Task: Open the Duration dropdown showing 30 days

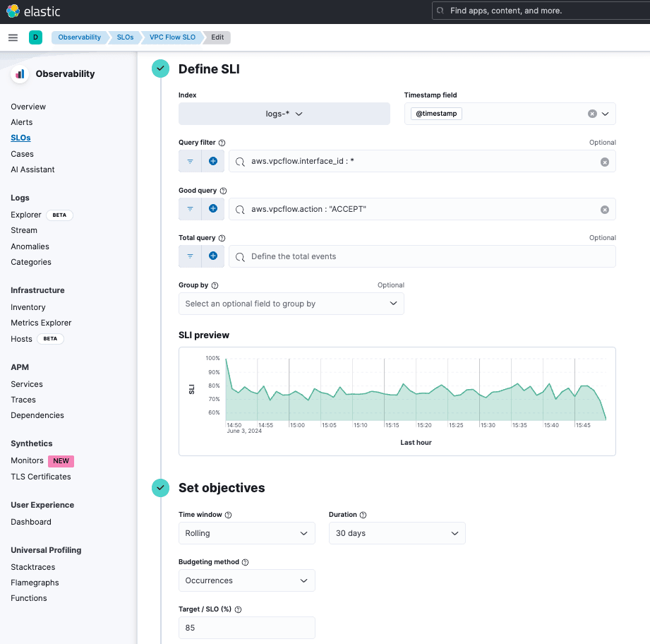Action: point(397,533)
